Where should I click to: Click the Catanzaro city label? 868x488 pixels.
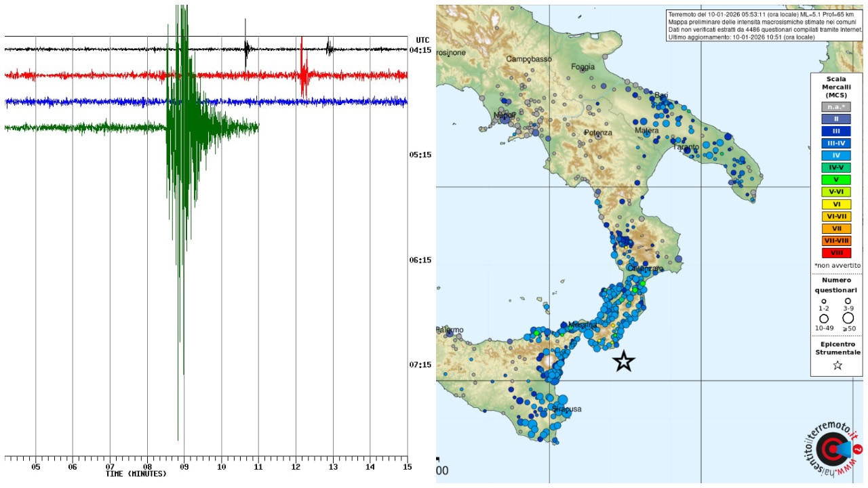coord(645,269)
